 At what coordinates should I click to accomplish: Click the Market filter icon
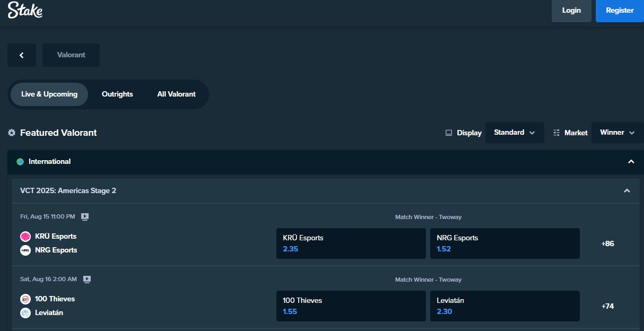click(556, 133)
